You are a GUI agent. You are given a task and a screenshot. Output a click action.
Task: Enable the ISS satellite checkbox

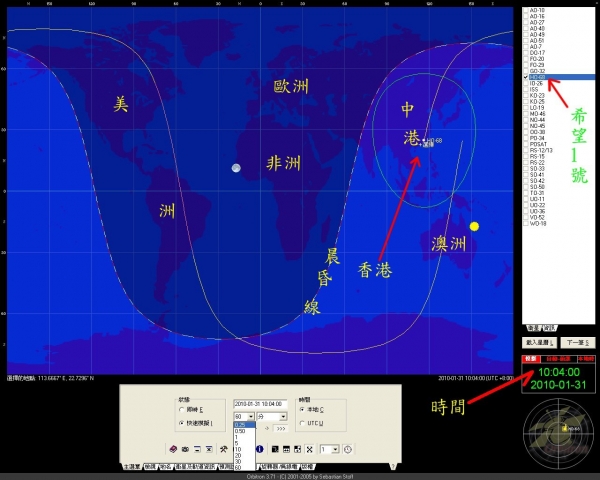click(x=526, y=89)
